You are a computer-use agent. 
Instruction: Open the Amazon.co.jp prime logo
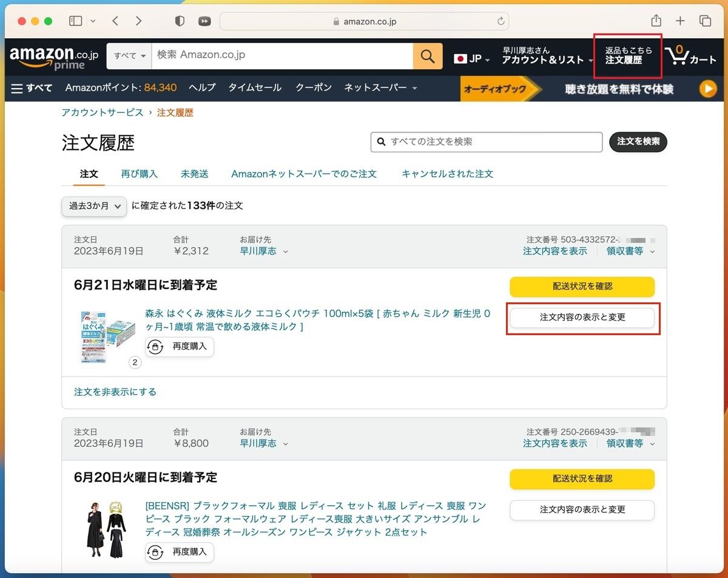(54, 57)
